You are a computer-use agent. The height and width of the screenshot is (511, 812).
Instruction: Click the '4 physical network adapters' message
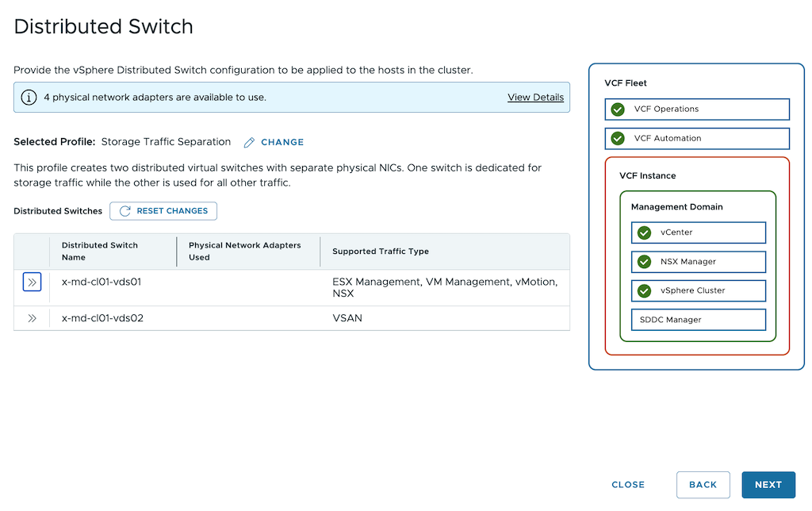pyautogui.click(x=155, y=98)
